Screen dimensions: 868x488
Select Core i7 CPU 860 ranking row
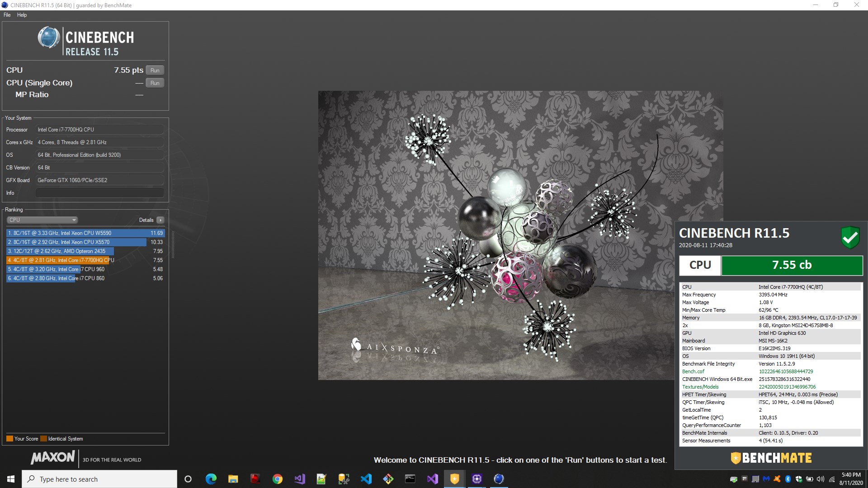click(x=85, y=278)
